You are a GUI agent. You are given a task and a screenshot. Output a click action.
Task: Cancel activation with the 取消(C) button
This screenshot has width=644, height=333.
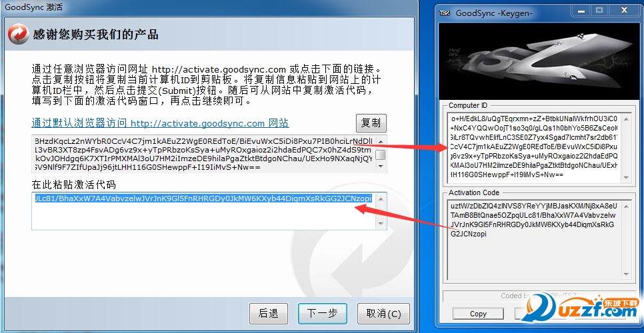coord(383,314)
